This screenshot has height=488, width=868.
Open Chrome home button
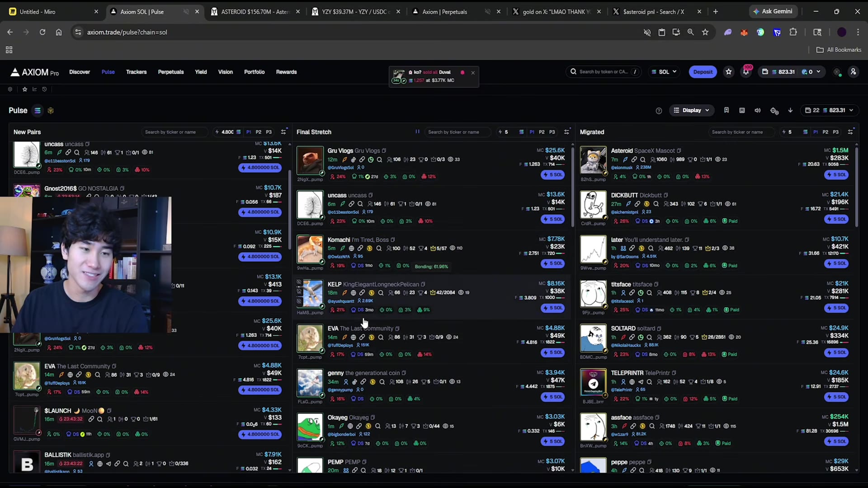point(59,32)
